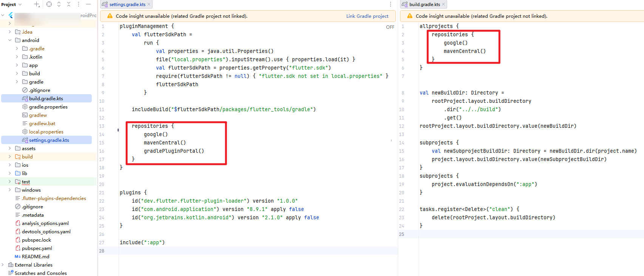The height and width of the screenshot is (276, 644).
Task: Click .flutter-plugins-dependencies file icon
Action: pos(18,198)
